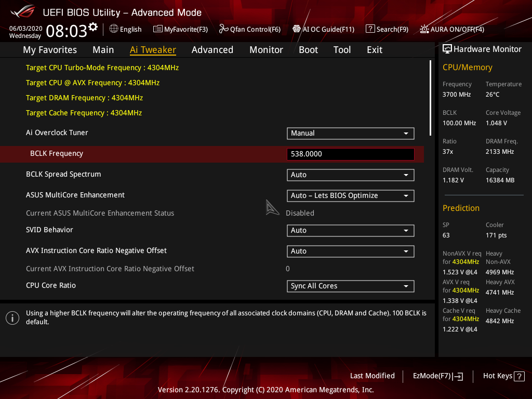Expand the BCLK Spread Spectrum options
The width and height of the screenshot is (532, 399).
350,175
